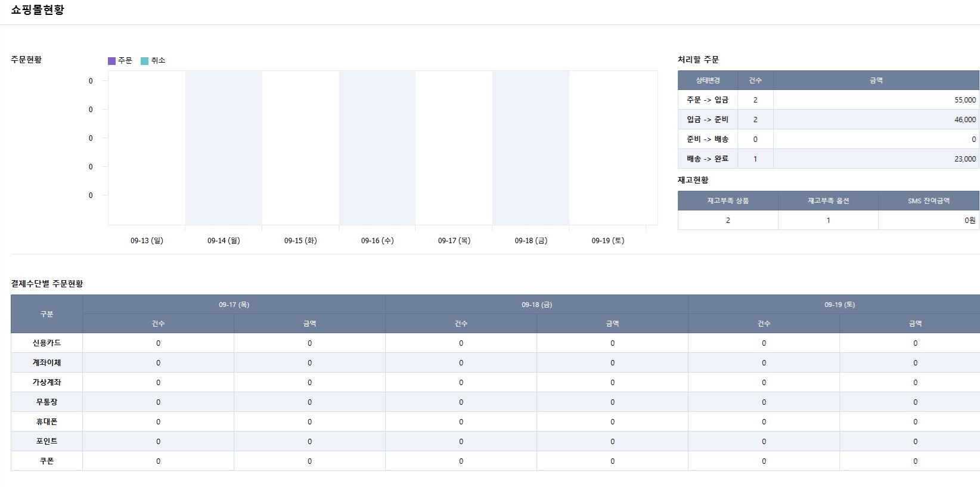Click the 09-17 (목) payment table column header
980x487 pixels.
click(234, 305)
